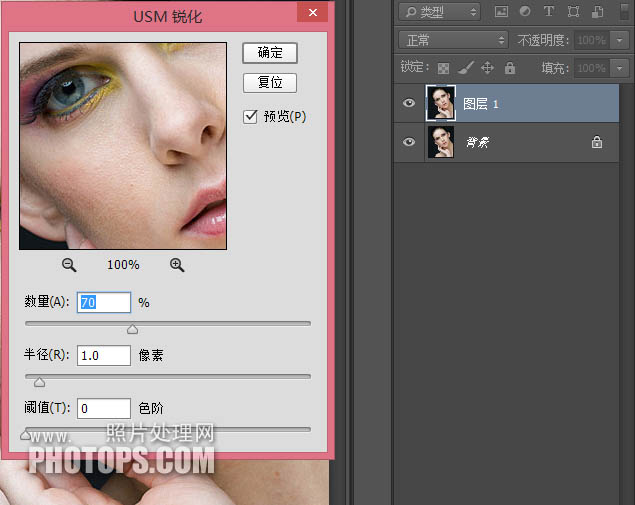Image resolution: width=635 pixels, height=505 pixels.
Task: Click the zoom in magnifier in USM dialog
Action: 177,265
